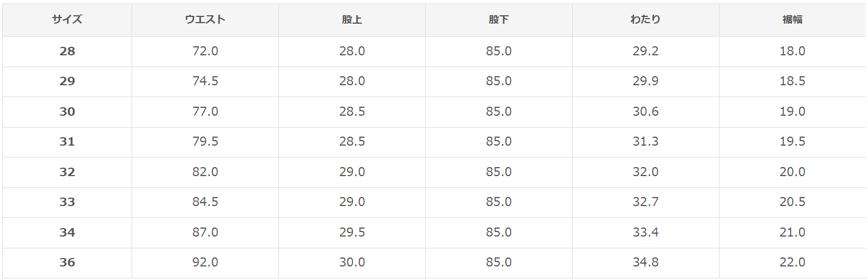Select the size 36 row label
The height and width of the screenshot is (280, 868).
coord(67,262)
